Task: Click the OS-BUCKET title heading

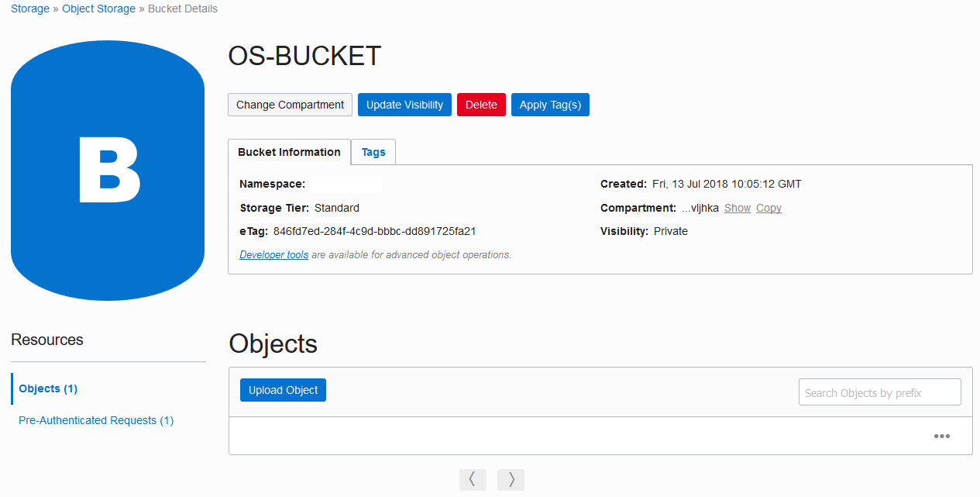Action: pyautogui.click(x=304, y=56)
